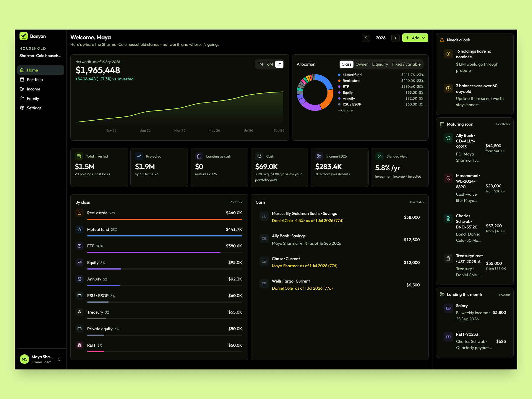This screenshot has width=532, height=399.
Task: Click the no-nominee shield icon
Action: (x=448, y=54)
